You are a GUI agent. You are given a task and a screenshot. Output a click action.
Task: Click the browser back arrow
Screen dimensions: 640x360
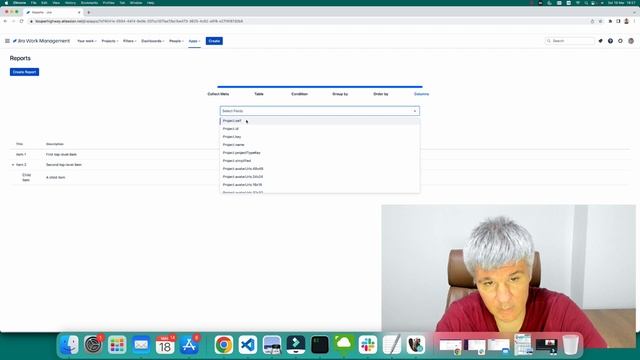click(x=5, y=21)
